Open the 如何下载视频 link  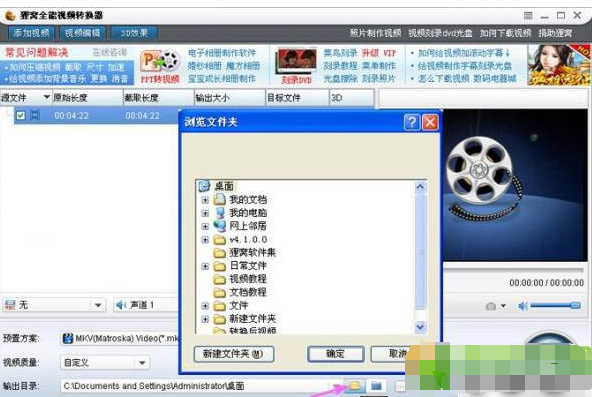[x=505, y=33]
